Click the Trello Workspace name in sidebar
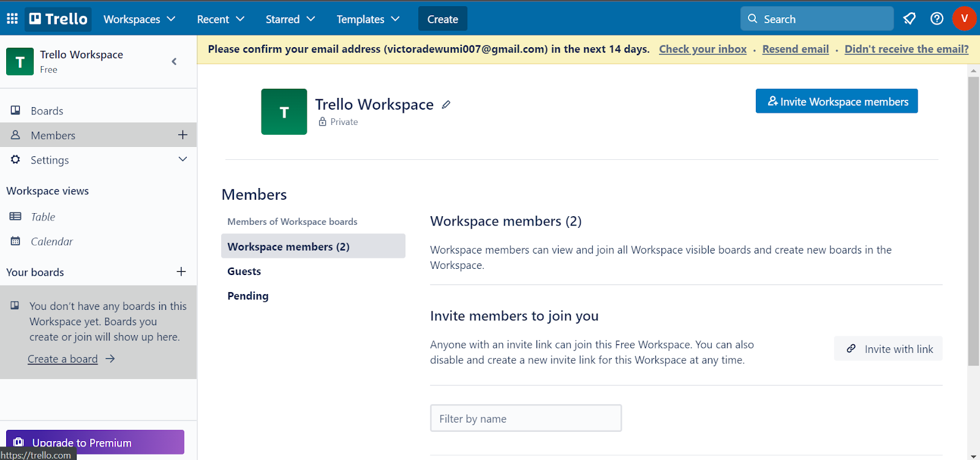 [81, 55]
